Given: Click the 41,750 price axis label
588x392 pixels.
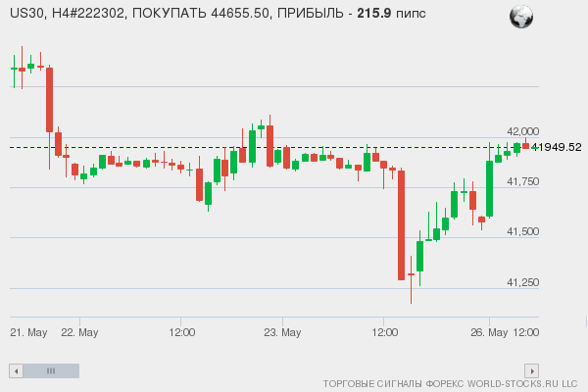Looking at the screenshot, I should click(x=522, y=181).
